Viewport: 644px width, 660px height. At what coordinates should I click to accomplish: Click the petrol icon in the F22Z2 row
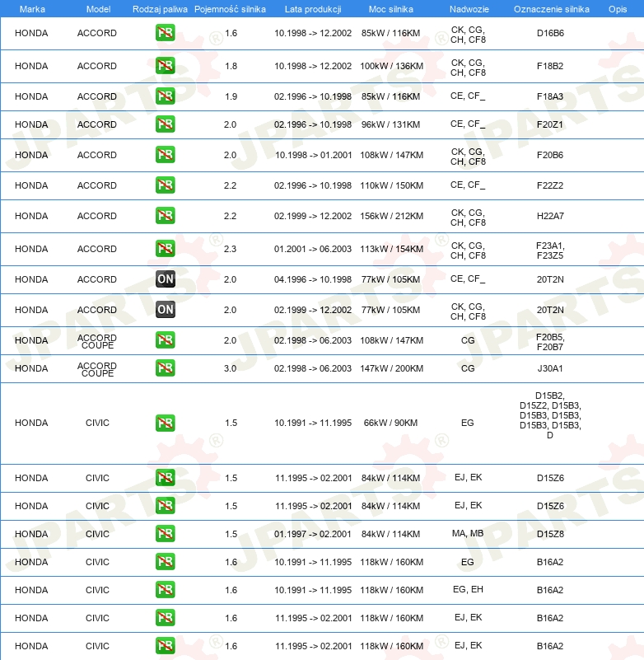click(x=165, y=185)
